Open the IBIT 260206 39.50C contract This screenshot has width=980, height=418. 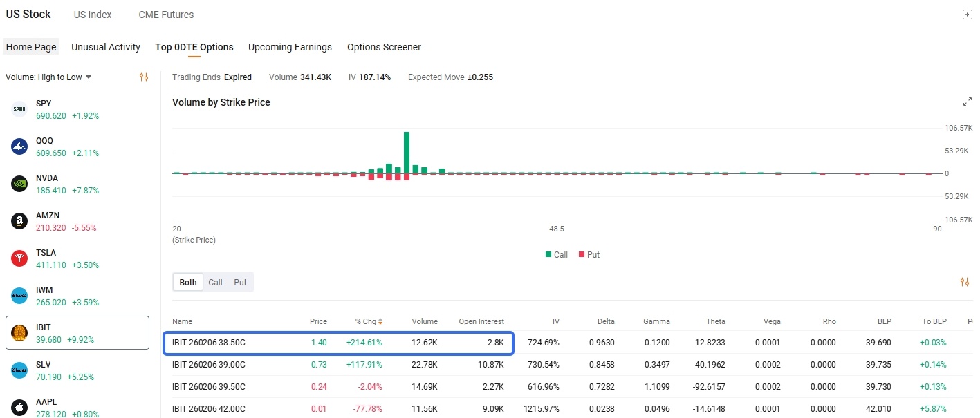pos(208,387)
